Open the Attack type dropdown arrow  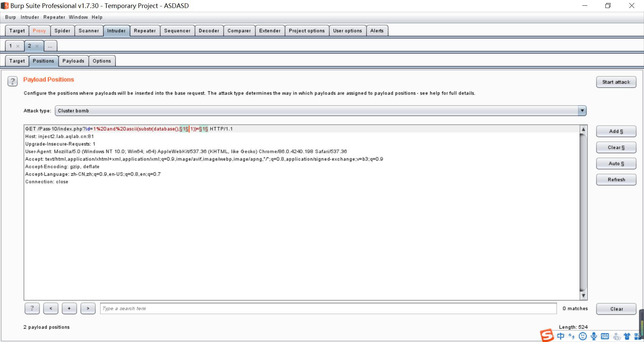582,111
